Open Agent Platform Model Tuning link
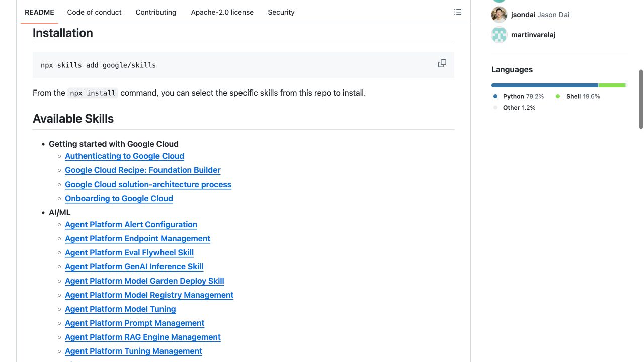The width and height of the screenshot is (644, 362). coord(120,309)
